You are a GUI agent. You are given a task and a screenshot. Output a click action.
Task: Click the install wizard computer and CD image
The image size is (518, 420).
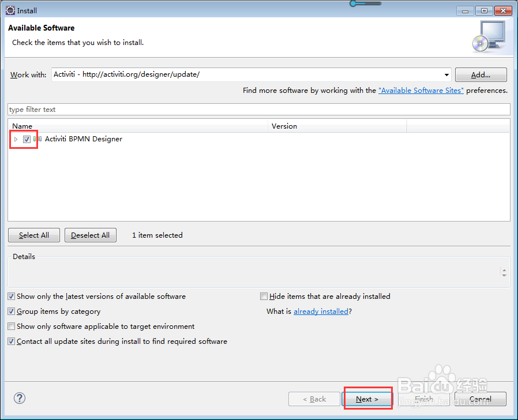coord(489,36)
